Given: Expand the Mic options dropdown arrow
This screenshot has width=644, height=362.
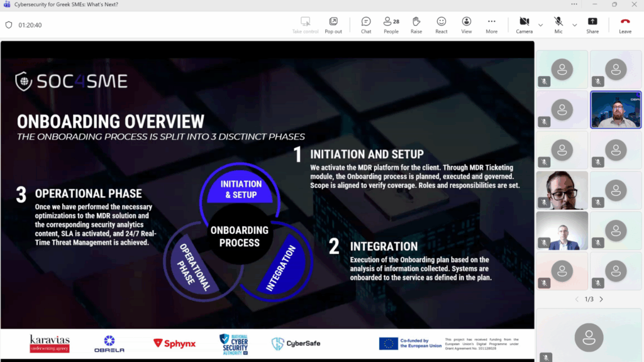Looking at the screenshot, I should coord(574,25).
